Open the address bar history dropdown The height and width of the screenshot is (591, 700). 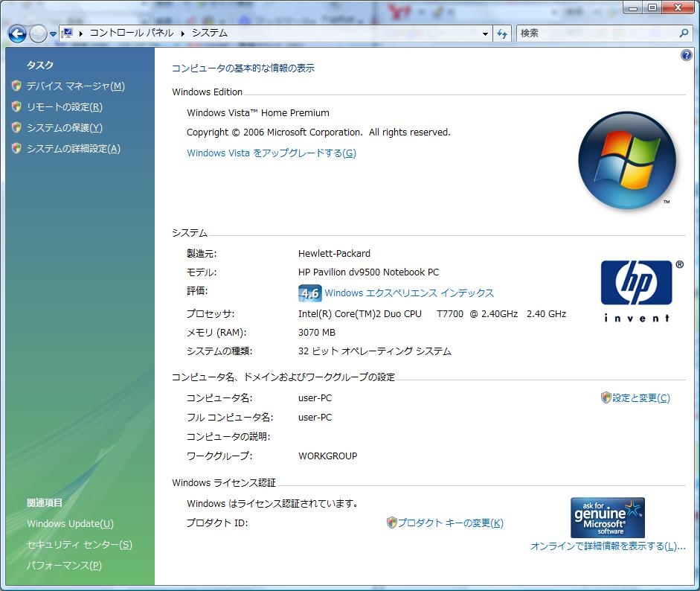coord(485,34)
